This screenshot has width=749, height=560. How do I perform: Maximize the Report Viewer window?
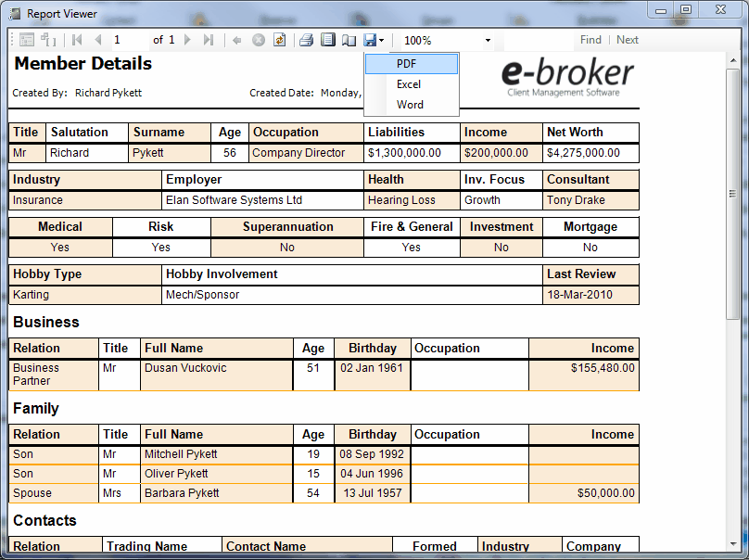pyautogui.click(x=686, y=10)
